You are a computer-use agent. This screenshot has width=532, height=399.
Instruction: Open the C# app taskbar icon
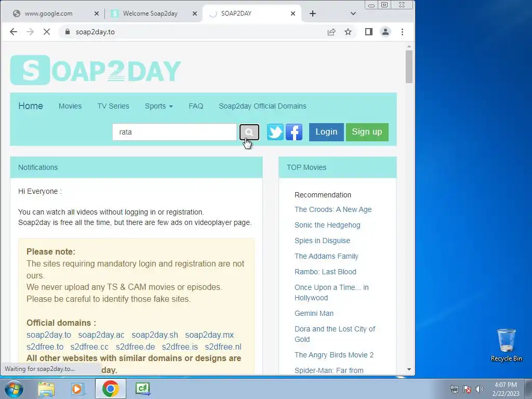142,389
